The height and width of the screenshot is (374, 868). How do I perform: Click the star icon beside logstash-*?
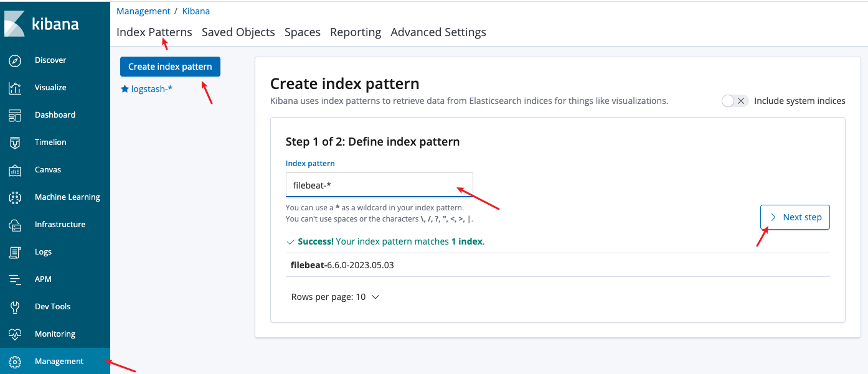(125, 89)
